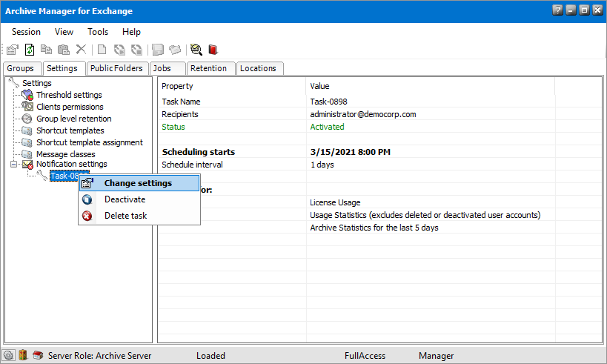607x364 pixels.
Task: Click the red book toolbar icon
Action: click(x=213, y=50)
